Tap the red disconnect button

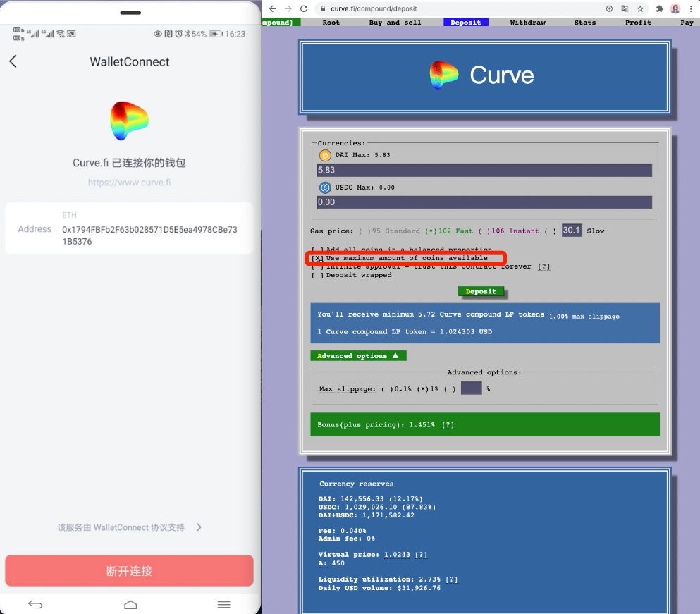pyautogui.click(x=129, y=571)
